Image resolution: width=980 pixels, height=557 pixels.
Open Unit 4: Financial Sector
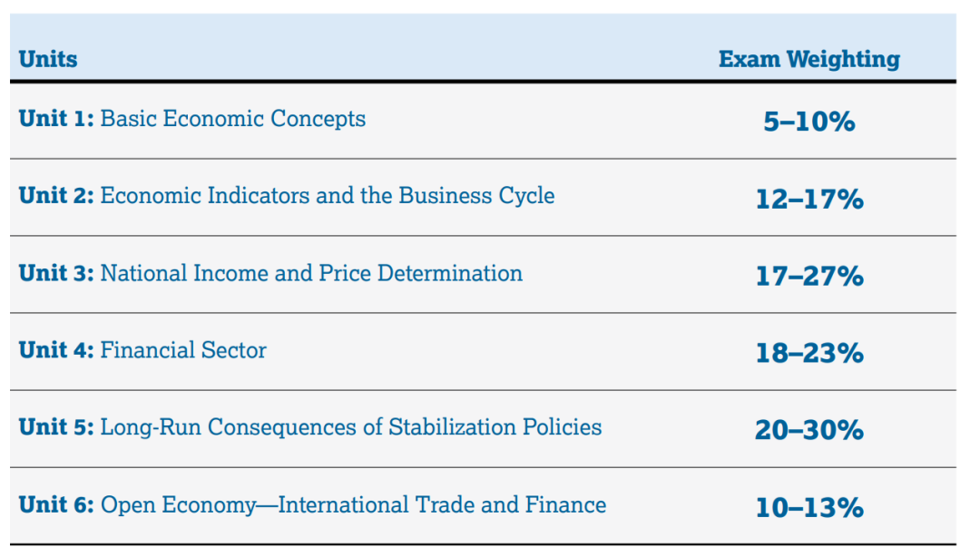point(142,350)
